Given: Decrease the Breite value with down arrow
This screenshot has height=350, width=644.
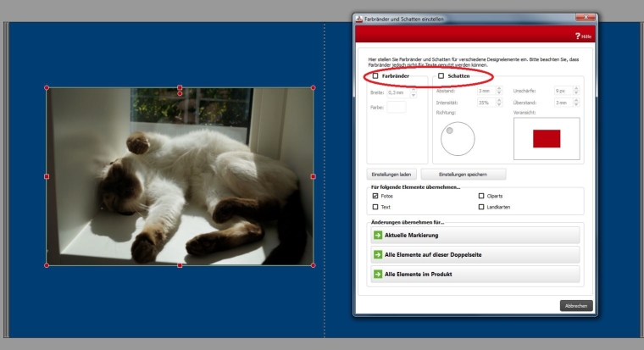Looking at the screenshot, I should (414, 95).
